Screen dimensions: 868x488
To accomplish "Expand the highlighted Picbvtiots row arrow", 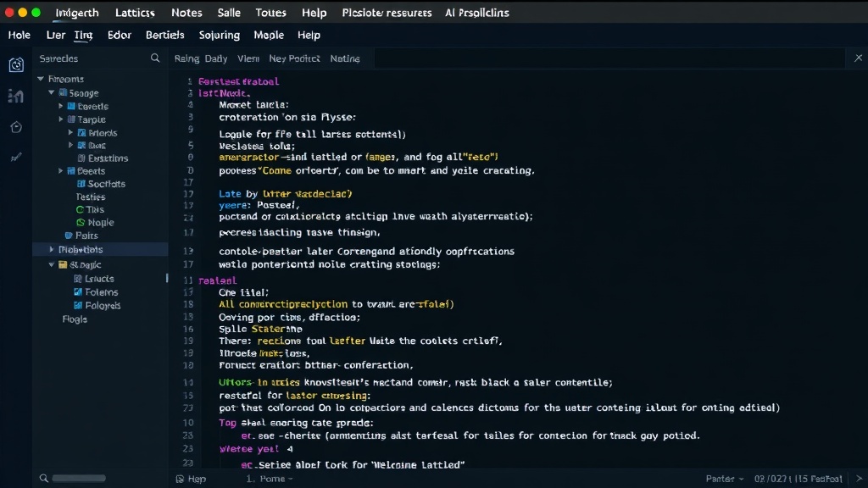I will pos(52,250).
